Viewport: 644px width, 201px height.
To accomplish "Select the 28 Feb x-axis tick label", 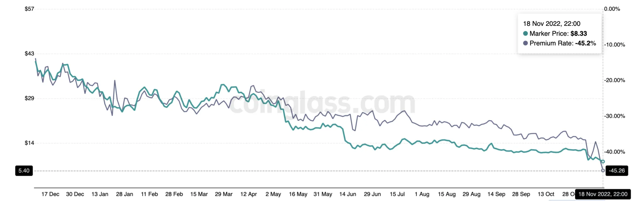I will coord(174,194).
